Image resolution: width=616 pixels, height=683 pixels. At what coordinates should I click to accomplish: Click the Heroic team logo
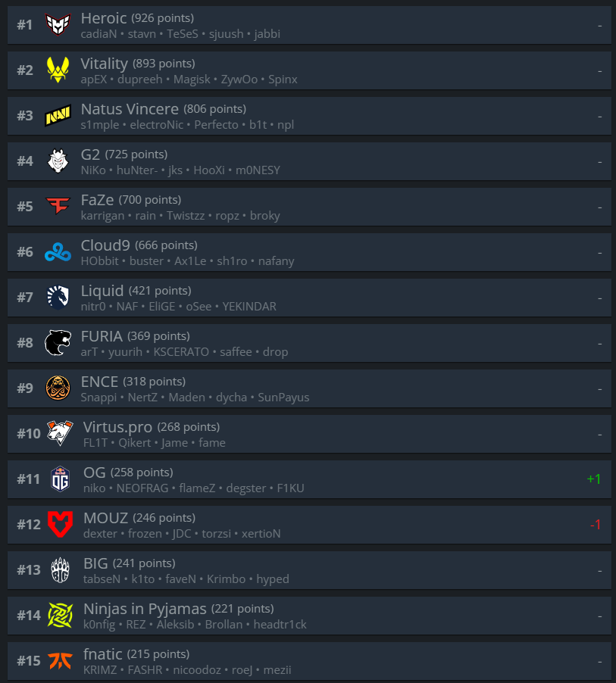point(58,24)
